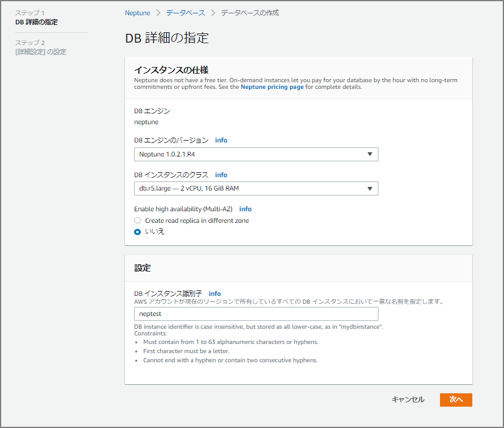
Task: Click the arrow icon on the Neptune 1.0.2.1.R4 dropdown
Action: pyautogui.click(x=369, y=155)
